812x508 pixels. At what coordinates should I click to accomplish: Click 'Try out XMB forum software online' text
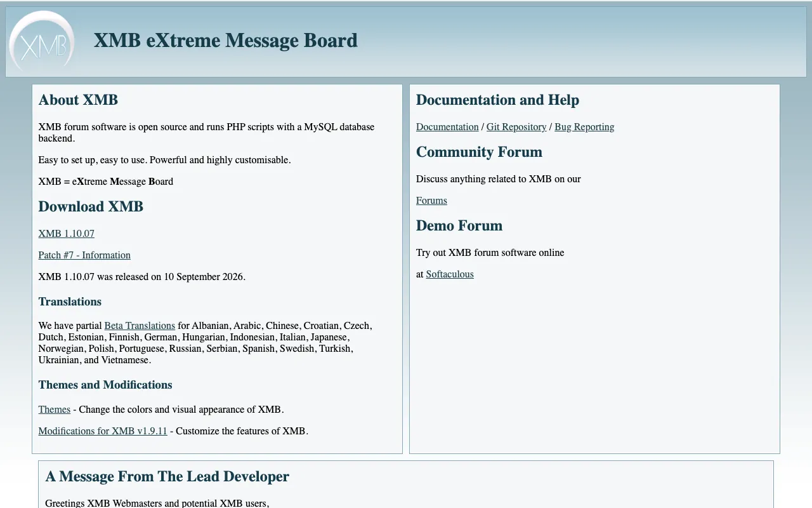(490, 253)
